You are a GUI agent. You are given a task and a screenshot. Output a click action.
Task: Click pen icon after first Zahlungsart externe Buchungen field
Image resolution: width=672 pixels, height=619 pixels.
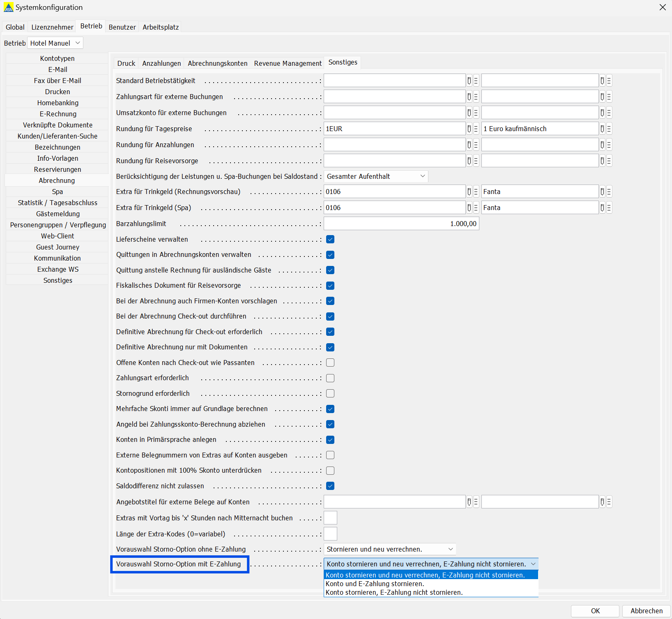pos(469,97)
